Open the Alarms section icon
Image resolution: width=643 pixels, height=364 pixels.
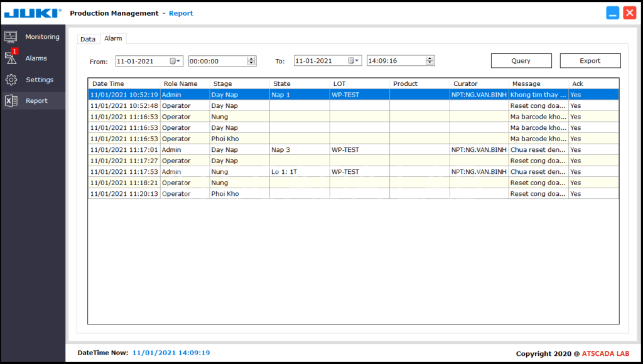(11, 58)
